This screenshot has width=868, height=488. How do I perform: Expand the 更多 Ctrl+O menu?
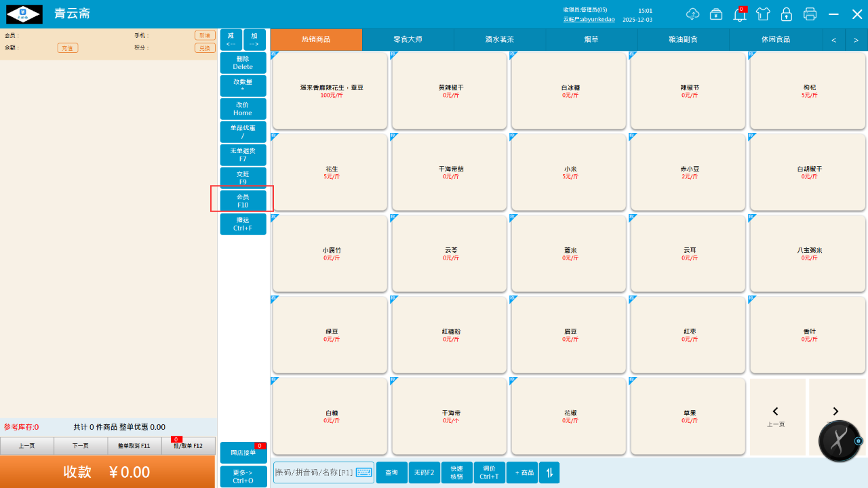click(x=243, y=476)
